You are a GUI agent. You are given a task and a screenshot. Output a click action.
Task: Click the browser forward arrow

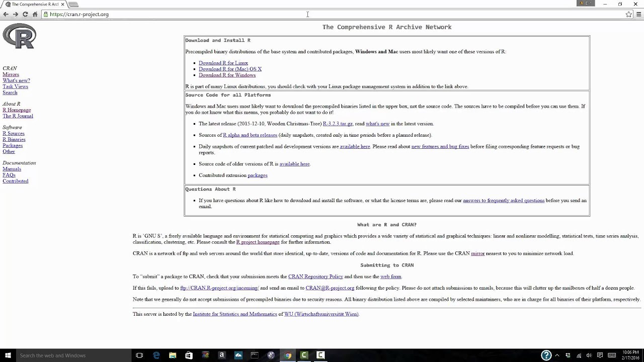click(16, 14)
